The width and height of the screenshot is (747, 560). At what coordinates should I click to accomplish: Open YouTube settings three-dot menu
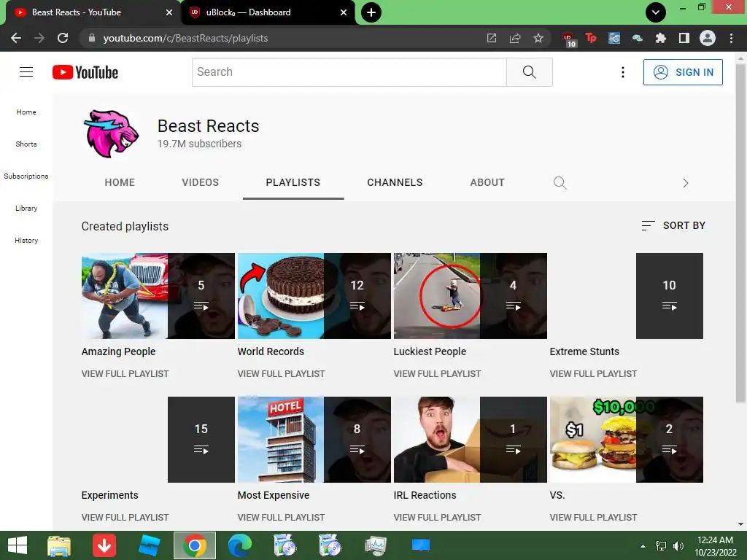click(623, 72)
